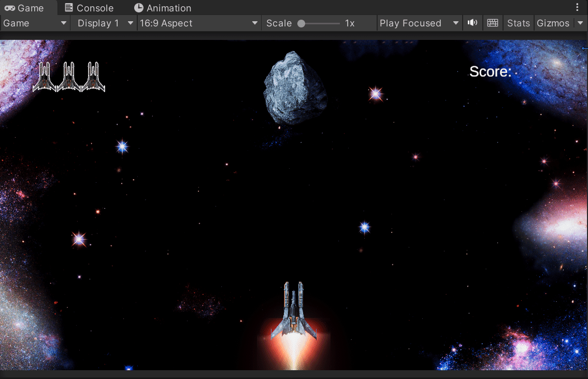Click the Game tab's eye icon
588x379 pixels.
click(x=9, y=8)
